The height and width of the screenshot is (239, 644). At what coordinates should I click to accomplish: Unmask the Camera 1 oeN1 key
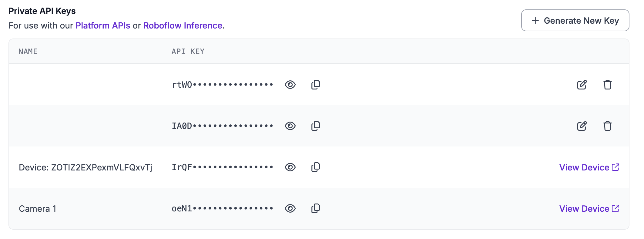(290, 208)
